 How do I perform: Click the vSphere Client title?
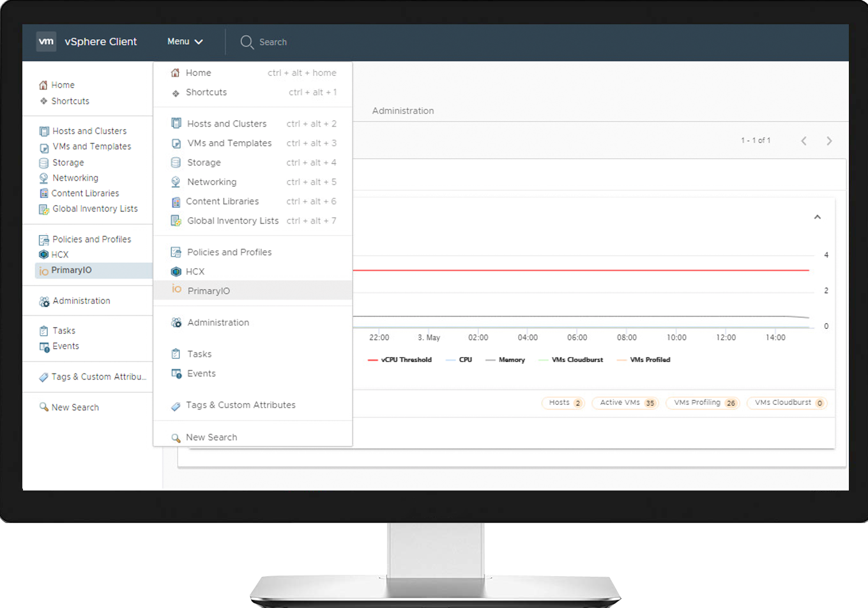101,42
